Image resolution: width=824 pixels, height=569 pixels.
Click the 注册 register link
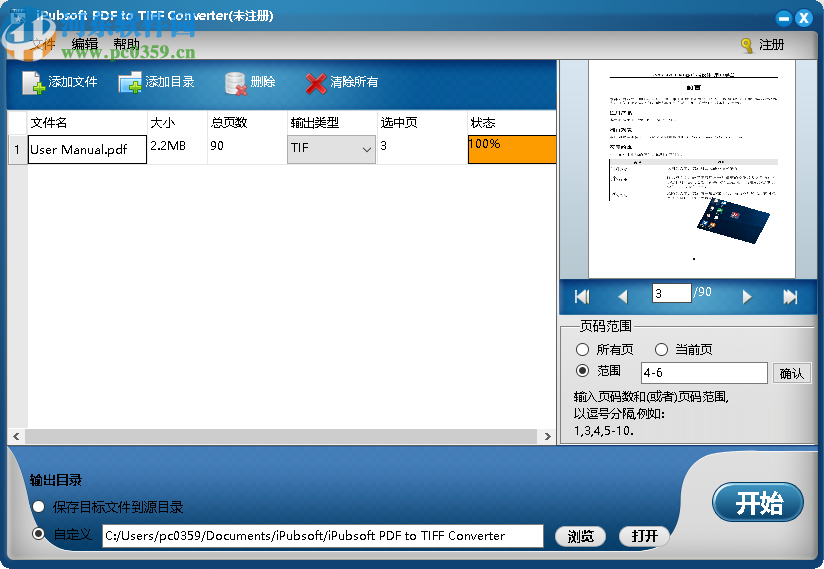(771, 45)
